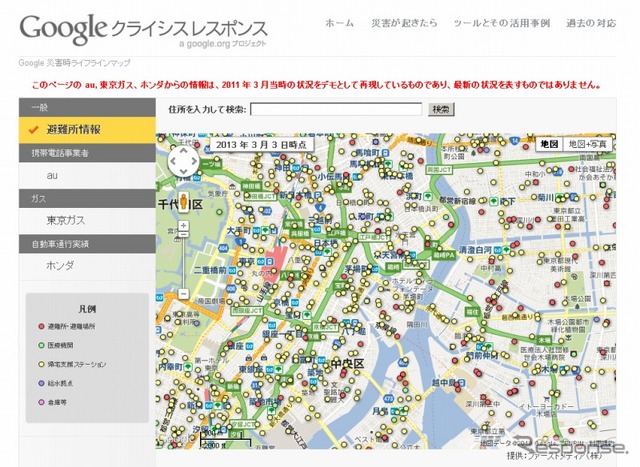Click the 携帯電話事業者 category header
Image resolution: width=640 pixels, height=467 pixels.
click(x=87, y=153)
